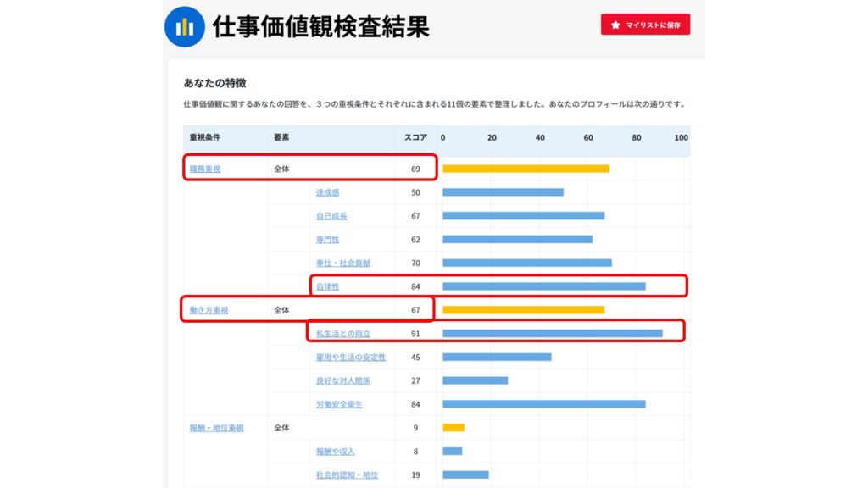868x488 pixels.
Task: Click the 良好な対人関係 link
Action: point(343,381)
